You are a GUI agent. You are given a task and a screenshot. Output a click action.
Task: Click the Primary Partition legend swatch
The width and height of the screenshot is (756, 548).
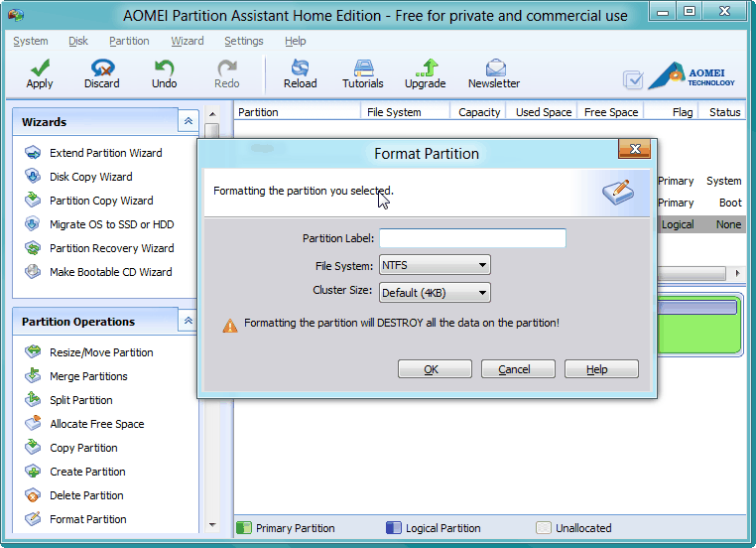pyautogui.click(x=243, y=528)
